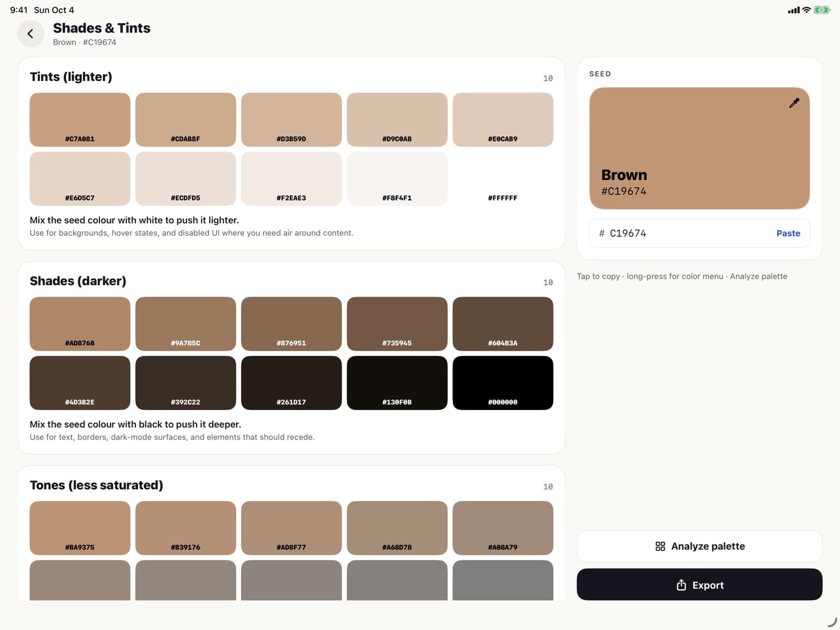
Task: Pick shade swatch #735945
Action: tap(397, 324)
